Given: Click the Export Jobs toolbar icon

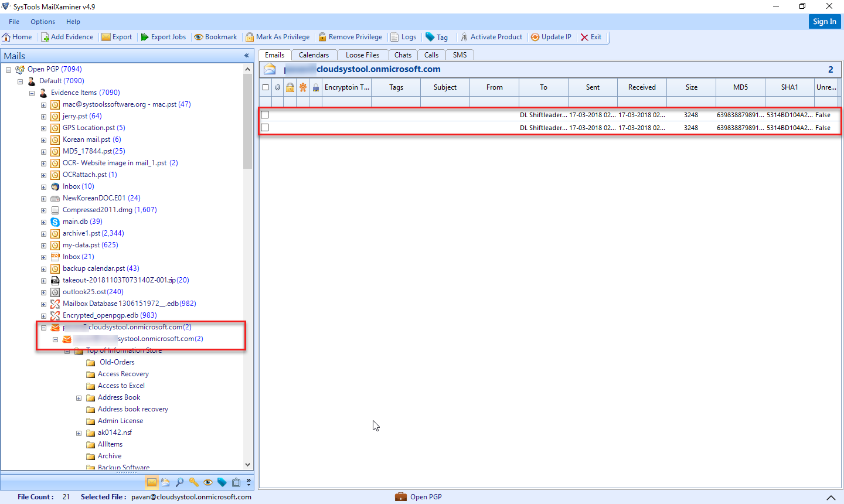Looking at the screenshot, I should 163,36.
